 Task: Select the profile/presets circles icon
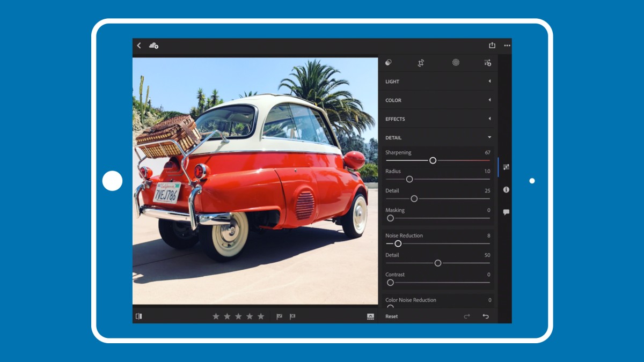pyautogui.click(x=389, y=62)
